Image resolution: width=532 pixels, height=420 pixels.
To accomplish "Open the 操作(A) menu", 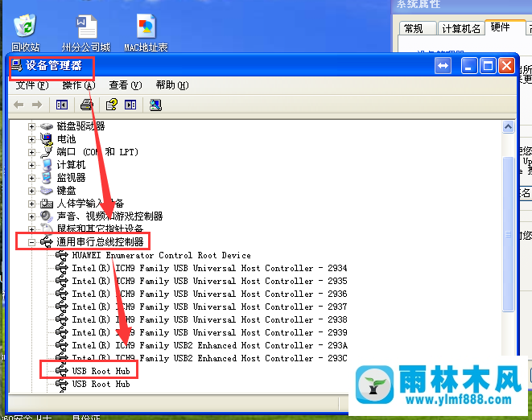I will tap(78, 85).
